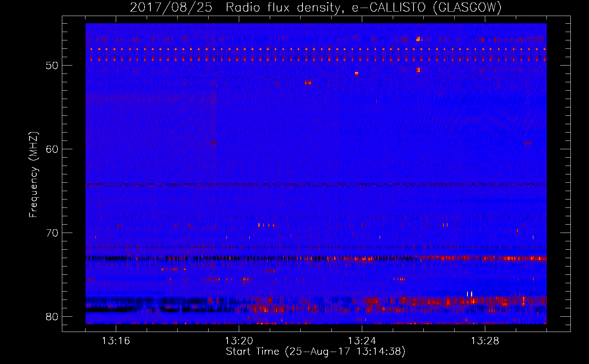
Task: Click the 'Frequency (MHZ)' axis label
Action: pos(33,175)
